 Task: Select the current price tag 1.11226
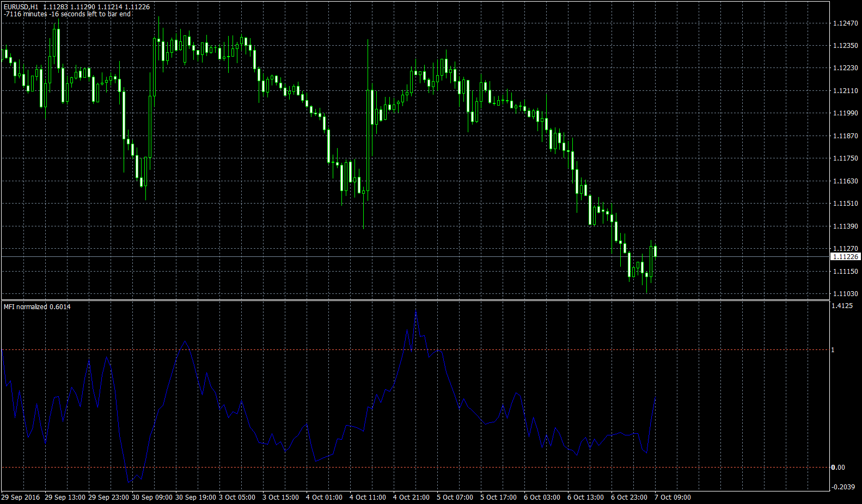[x=846, y=256]
